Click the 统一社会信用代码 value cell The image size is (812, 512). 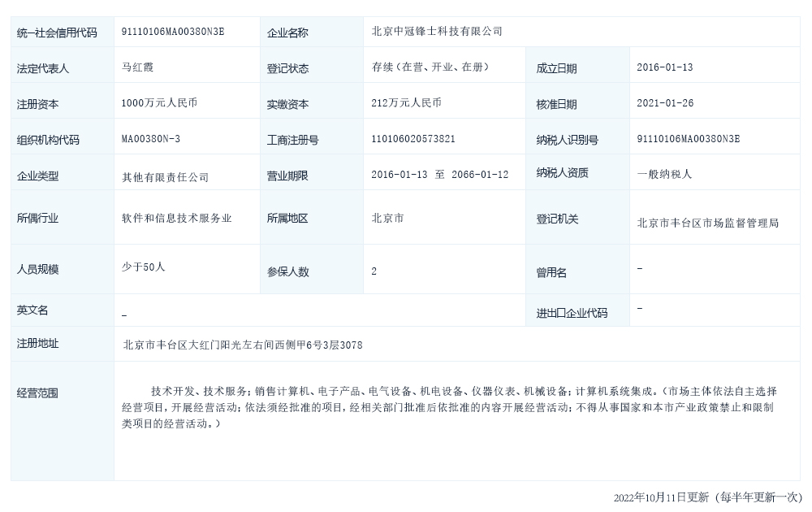click(x=172, y=32)
